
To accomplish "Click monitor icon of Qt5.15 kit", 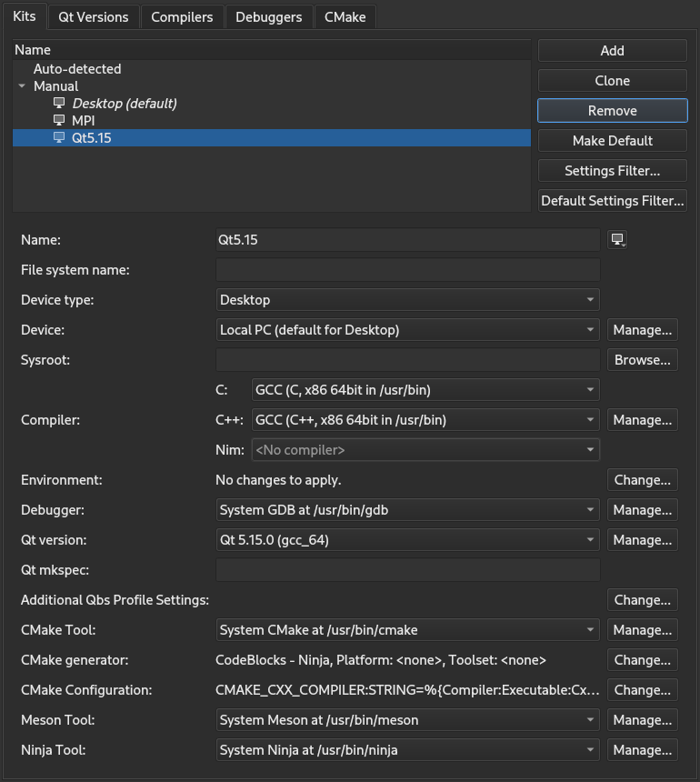I will tap(59, 138).
